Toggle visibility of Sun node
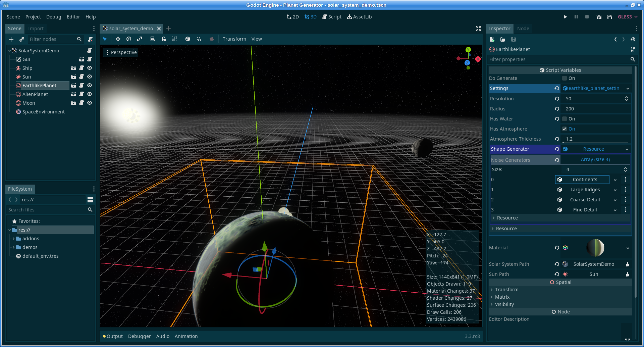The image size is (644, 347). click(x=90, y=77)
